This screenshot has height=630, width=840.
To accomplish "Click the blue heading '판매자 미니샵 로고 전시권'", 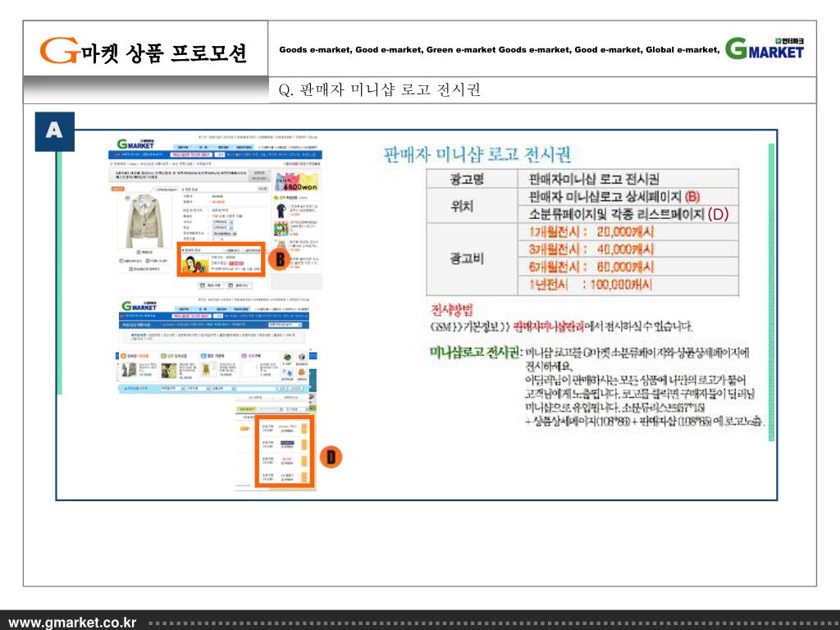I will pos(477,155).
